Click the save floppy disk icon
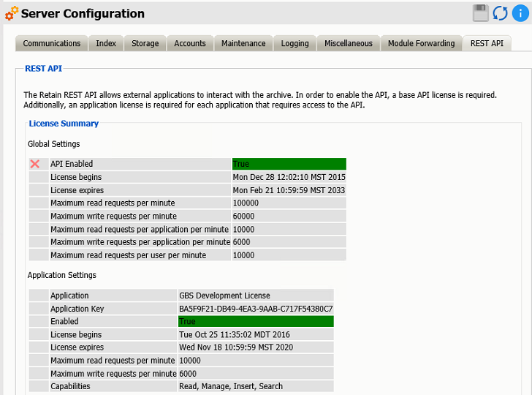Image resolution: width=532 pixels, height=395 pixels. point(481,12)
